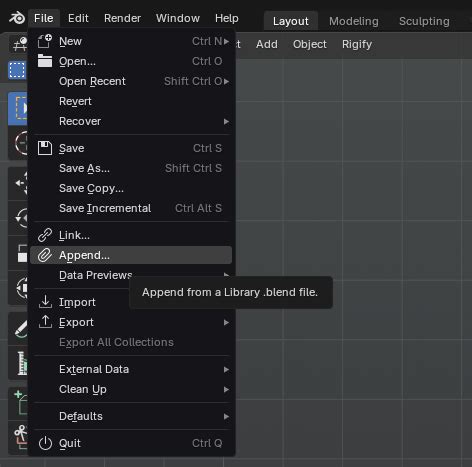Click the Save floppy disk icon
Viewport: 472px width, 467px height.
coord(45,148)
